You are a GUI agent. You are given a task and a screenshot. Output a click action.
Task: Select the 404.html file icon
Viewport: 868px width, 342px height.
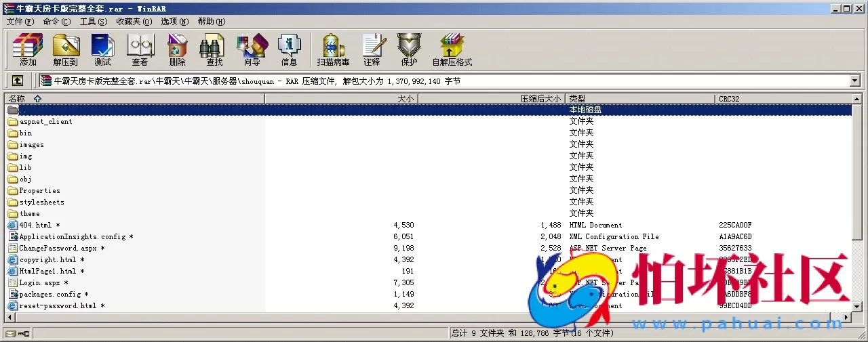13,225
